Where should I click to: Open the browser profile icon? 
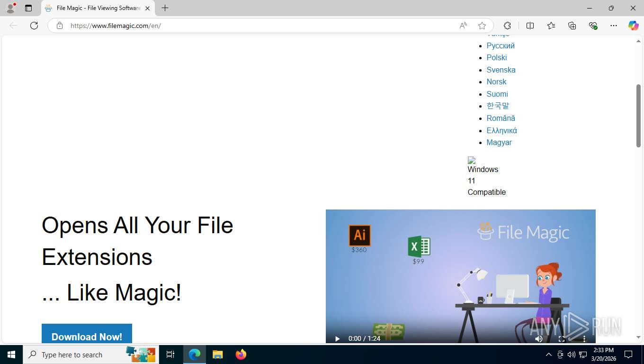(x=10, y=8)
